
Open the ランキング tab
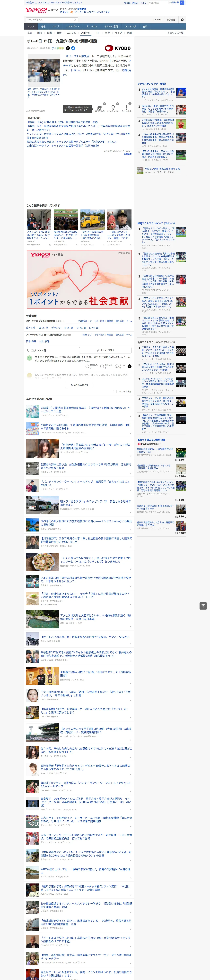pos(130,27)
